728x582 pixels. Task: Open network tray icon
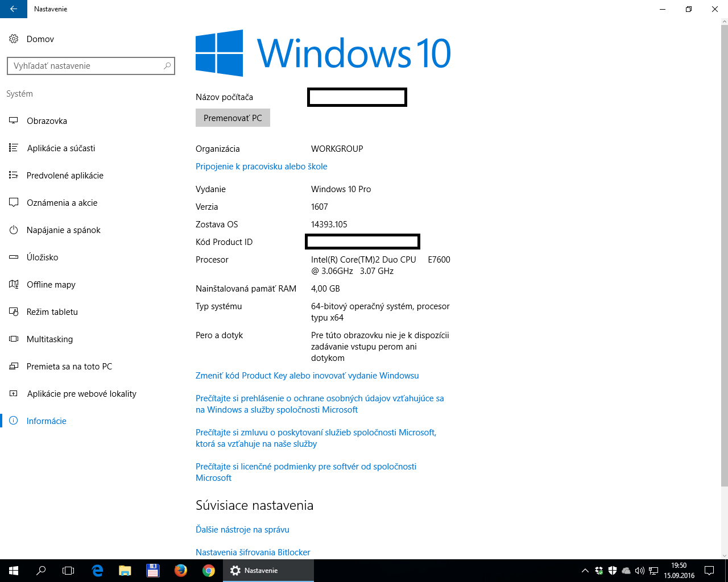coord(653,571)
